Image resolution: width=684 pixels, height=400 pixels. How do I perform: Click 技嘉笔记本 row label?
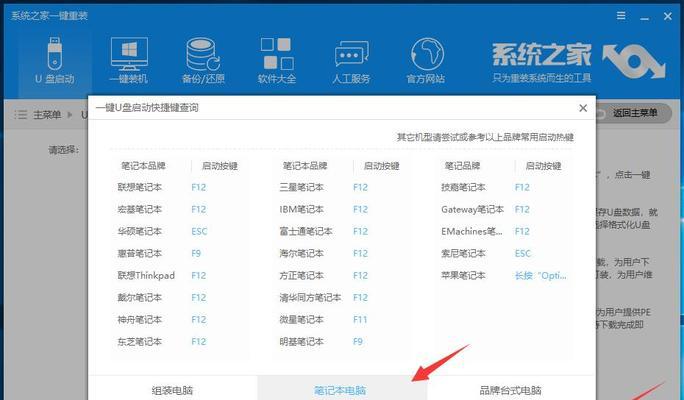(x=463, y=187)
